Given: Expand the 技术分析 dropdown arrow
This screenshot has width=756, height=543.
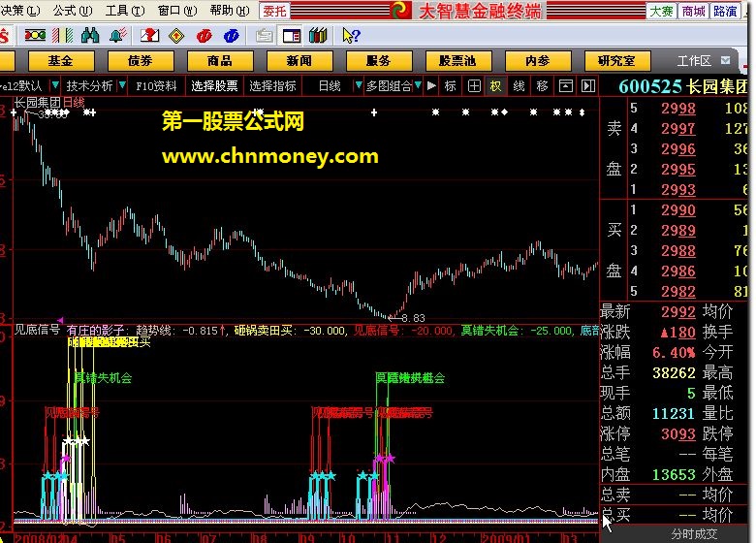Looking at the screenshot, I should coord(122,86).
